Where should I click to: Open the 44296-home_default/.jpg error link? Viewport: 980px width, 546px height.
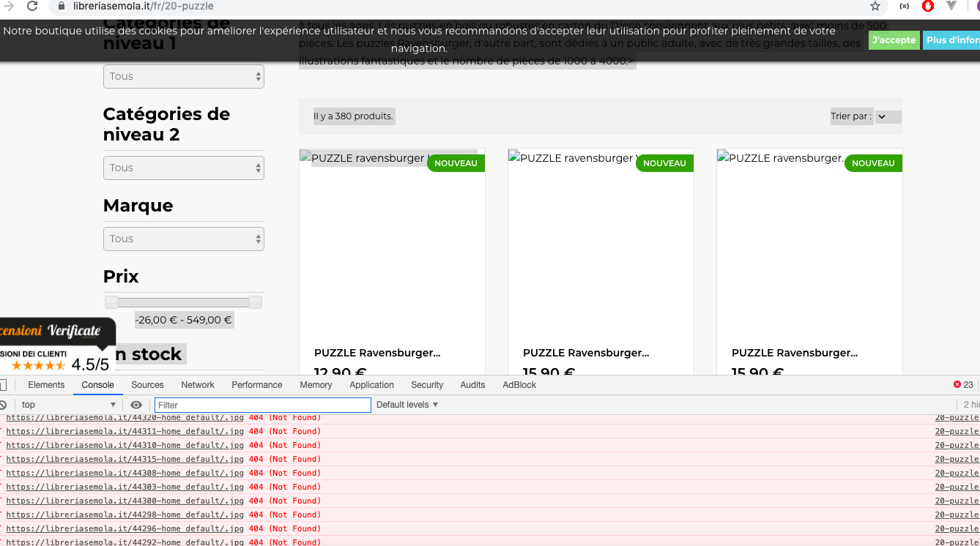coord(125,528)
